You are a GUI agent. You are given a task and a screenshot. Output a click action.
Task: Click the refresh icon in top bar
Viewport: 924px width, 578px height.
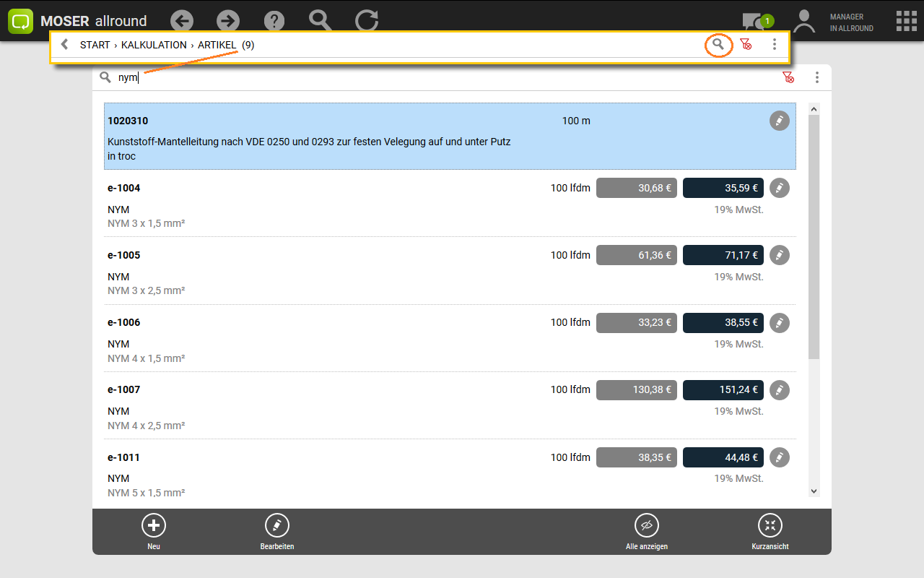tap(367, 21)
